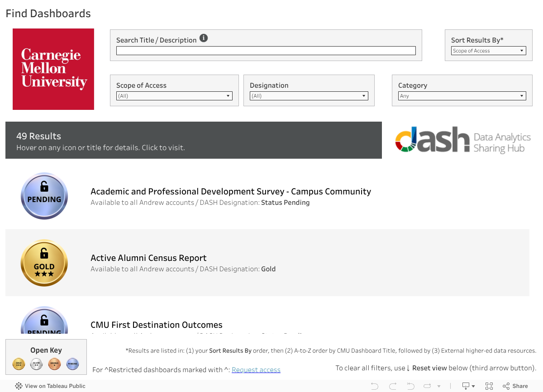Viewport: 543px width, 392px height.
Task: Click into the Search Title / Description field
Action: click(x=266, y=51)
